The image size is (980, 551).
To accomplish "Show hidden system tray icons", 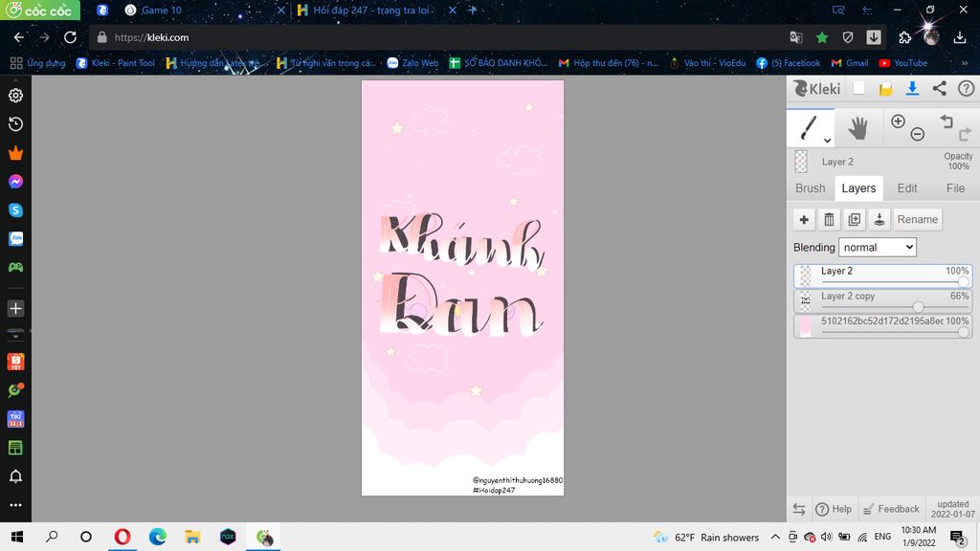I will tap(775, 537).
